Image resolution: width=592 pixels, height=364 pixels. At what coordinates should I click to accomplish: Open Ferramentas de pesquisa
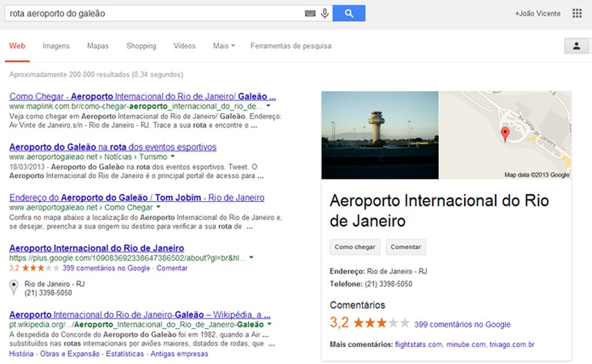point(291,45)
